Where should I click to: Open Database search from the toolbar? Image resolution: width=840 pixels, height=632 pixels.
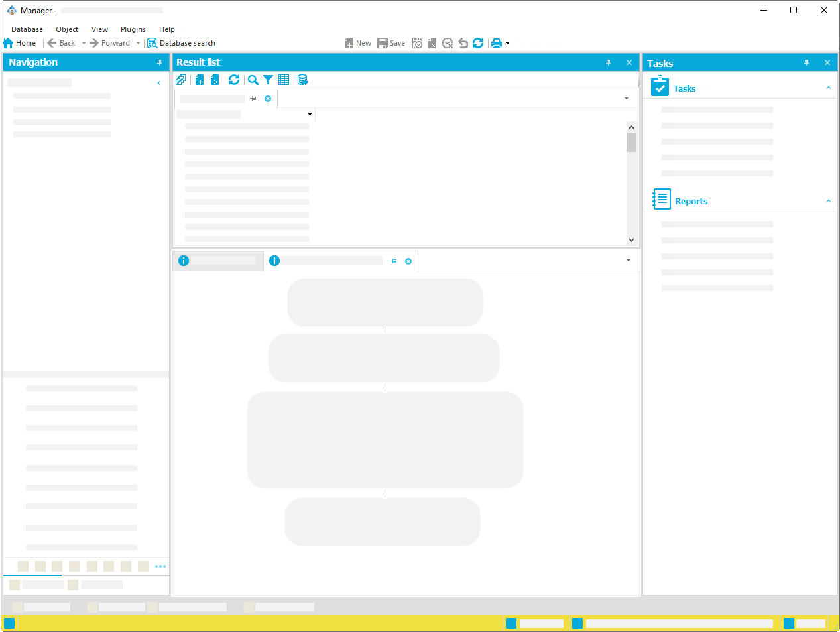[181, 43]
